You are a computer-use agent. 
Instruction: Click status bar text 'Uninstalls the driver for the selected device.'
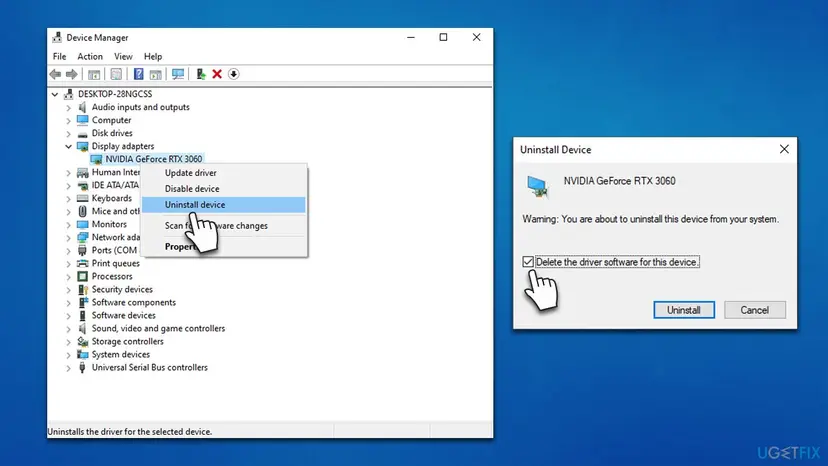coord(130,432)
